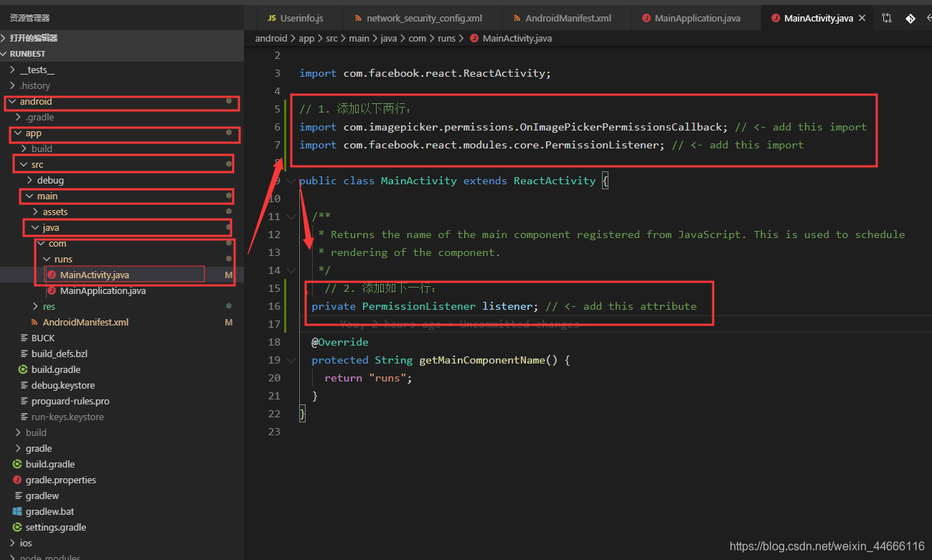932x560 pixels.
Task: Fold the Javadoc comment at line 11
Action: (x=291, y=217)
